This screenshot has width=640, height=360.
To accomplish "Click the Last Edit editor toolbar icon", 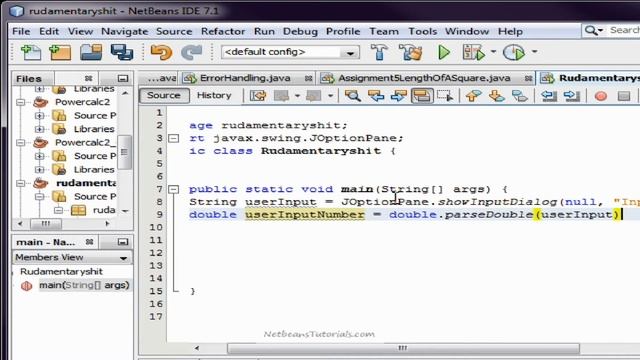I will [258, 96].
